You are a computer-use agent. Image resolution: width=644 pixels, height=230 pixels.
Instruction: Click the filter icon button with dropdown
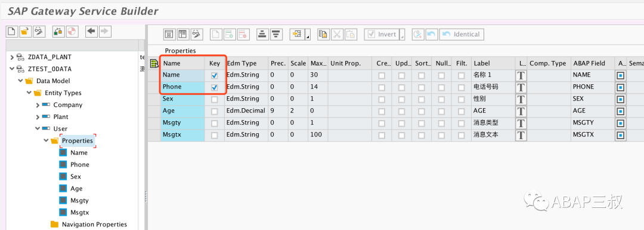point(297,35)
